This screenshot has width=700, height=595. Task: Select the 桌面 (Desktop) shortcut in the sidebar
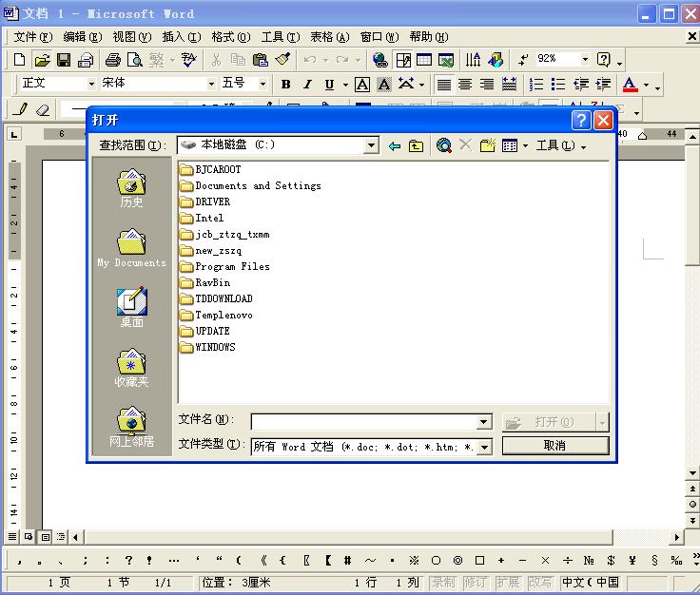(x=131, y=309)
